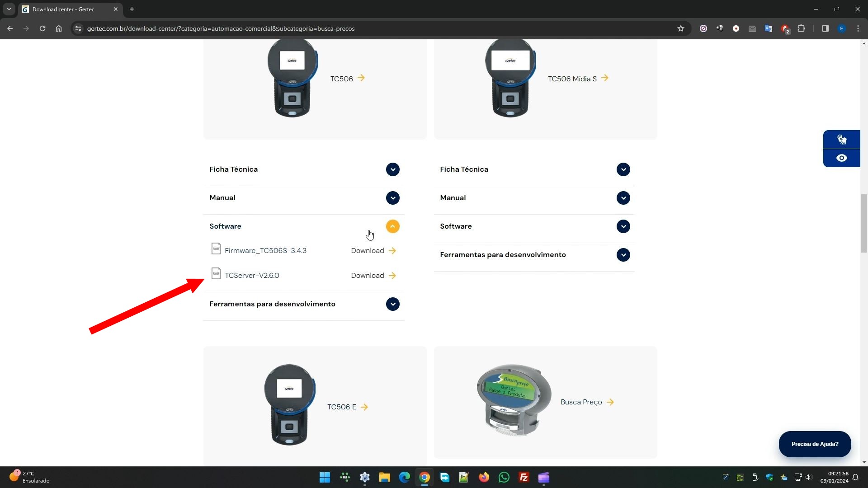Expand Manual section under TC506
Viewport: 868px width, 488px height.
tap(392, 198)
